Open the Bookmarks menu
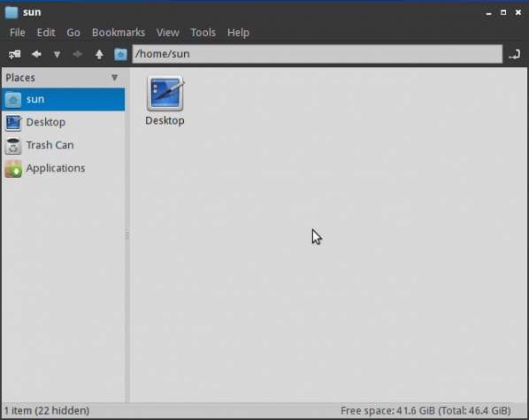 (x=119, y=33)
